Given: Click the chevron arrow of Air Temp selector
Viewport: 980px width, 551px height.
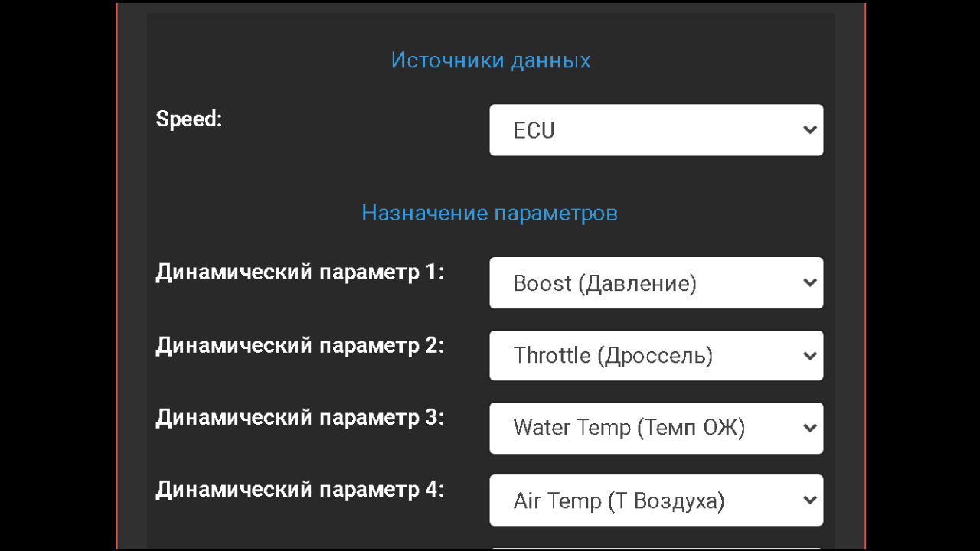Looking at the screenshot, I should [x=810, y=500].
